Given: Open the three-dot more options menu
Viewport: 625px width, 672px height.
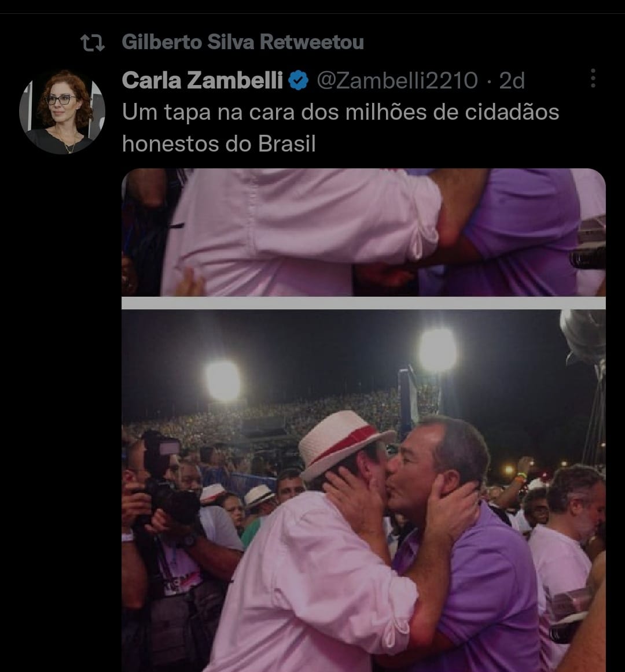Looking at the screenshot, I should [593, 78].
